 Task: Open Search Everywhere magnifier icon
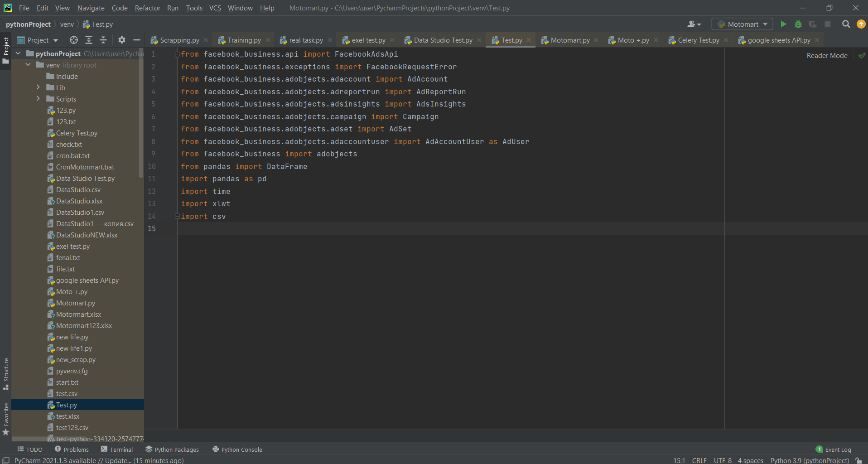(846, 24)
